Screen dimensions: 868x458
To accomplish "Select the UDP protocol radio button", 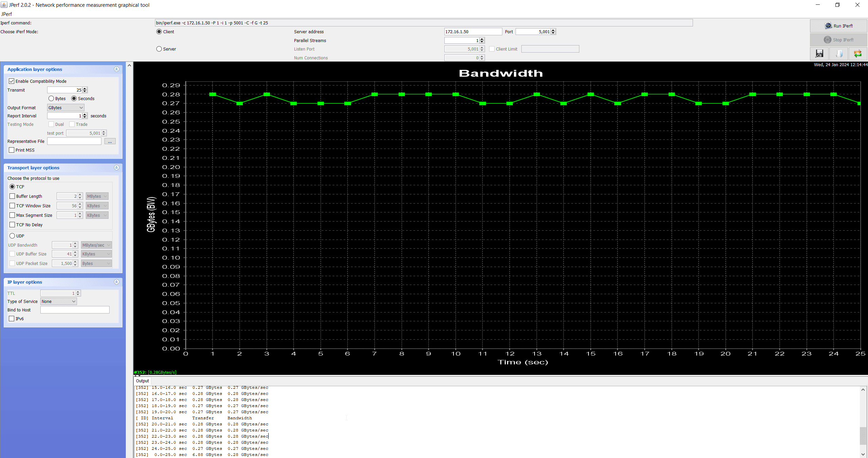I will pyautogui.click(x=12, y=236).
